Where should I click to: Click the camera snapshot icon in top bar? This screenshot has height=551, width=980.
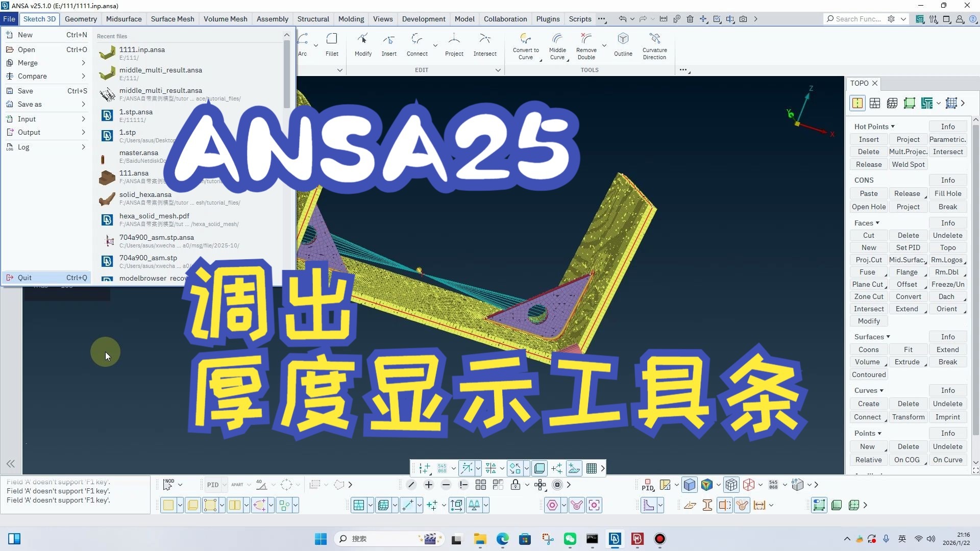(743, 19)
